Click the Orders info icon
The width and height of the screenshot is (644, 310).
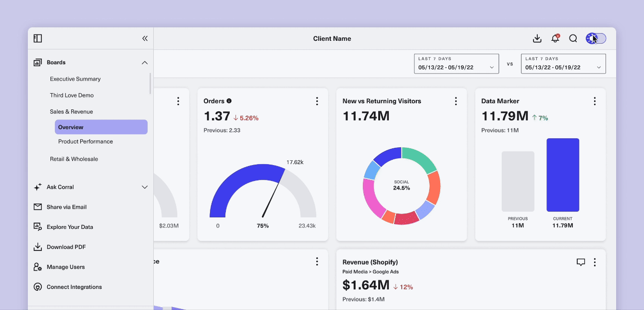click(x=229, y=101)
